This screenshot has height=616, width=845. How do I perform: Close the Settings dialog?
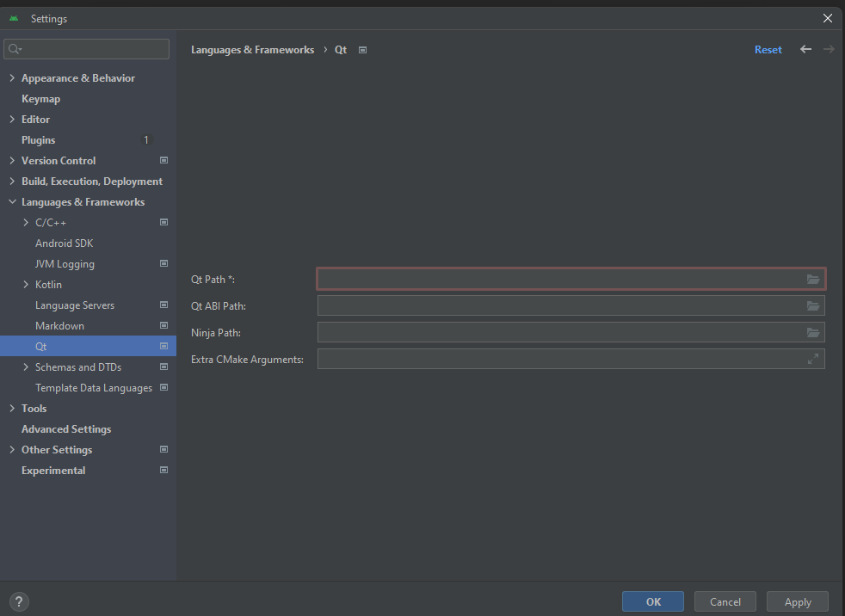[x=828, y=18]
